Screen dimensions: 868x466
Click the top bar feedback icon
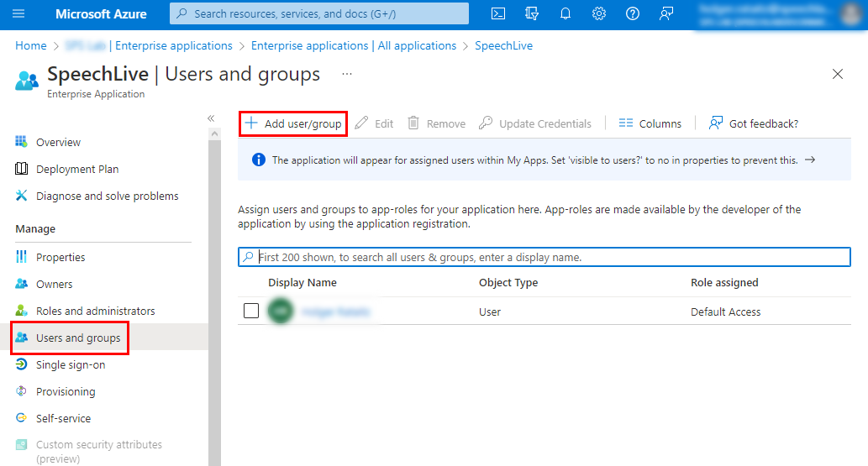[666, 13]
